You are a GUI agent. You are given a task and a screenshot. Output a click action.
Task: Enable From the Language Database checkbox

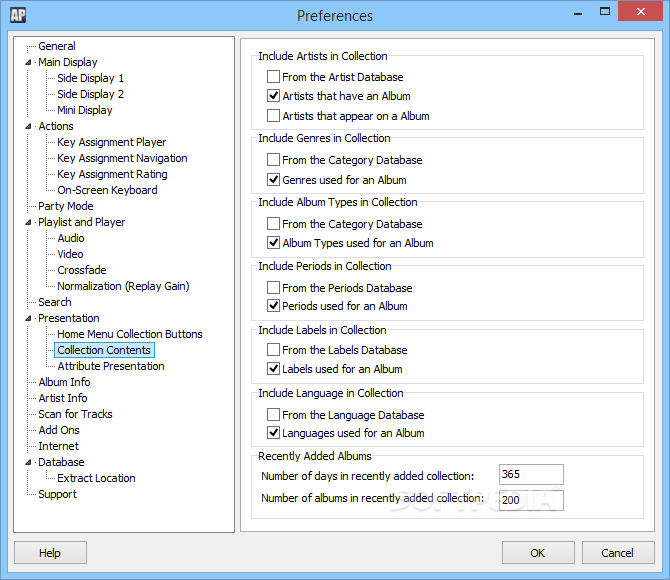[x=273, y=415]
